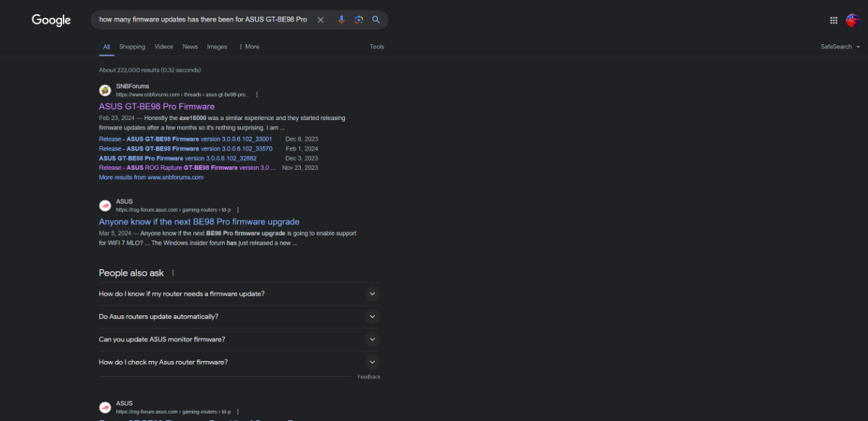Image resolution: width=868 pixels, height=421 pixels.
Task: Switch to the Videos tab
Action: tap(164, 47)
